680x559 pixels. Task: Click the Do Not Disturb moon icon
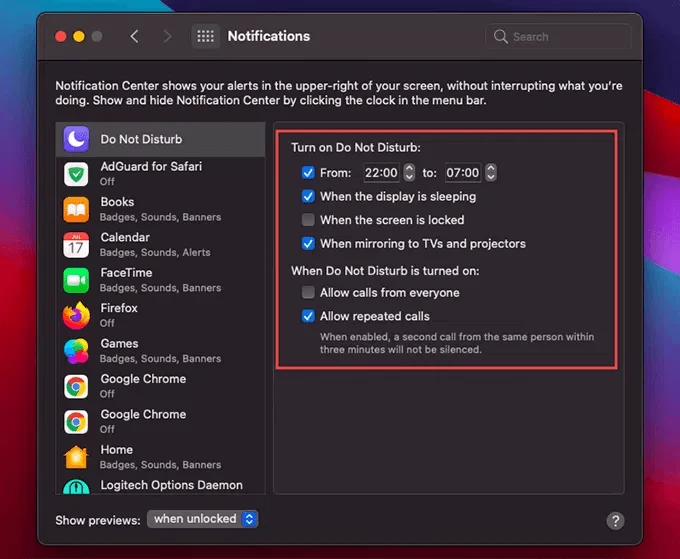(x=76, y=139)
